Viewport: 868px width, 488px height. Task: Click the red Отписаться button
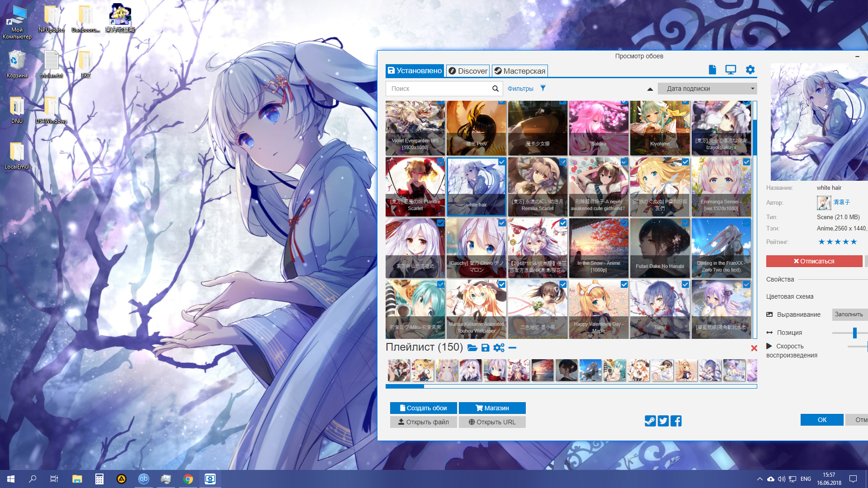814,261
